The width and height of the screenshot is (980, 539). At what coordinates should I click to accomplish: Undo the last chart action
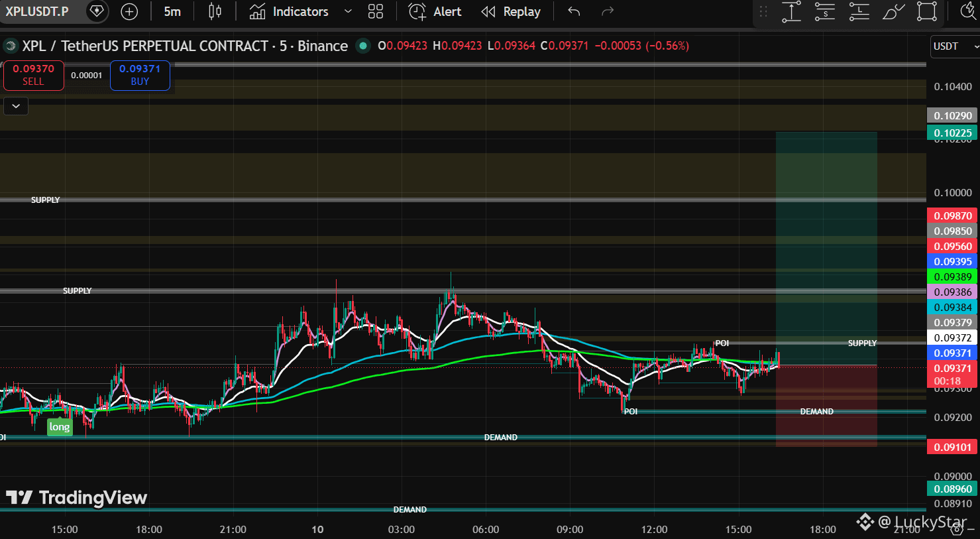coord(574,11)
